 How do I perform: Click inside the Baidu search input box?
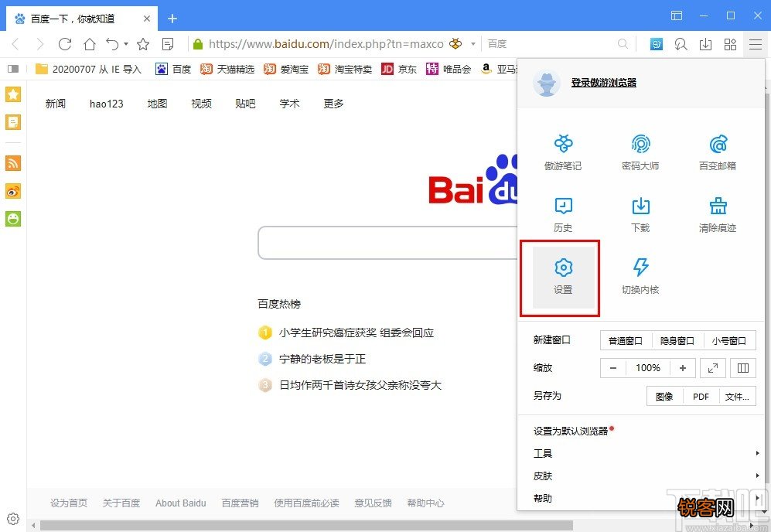[x=387, y=243]
